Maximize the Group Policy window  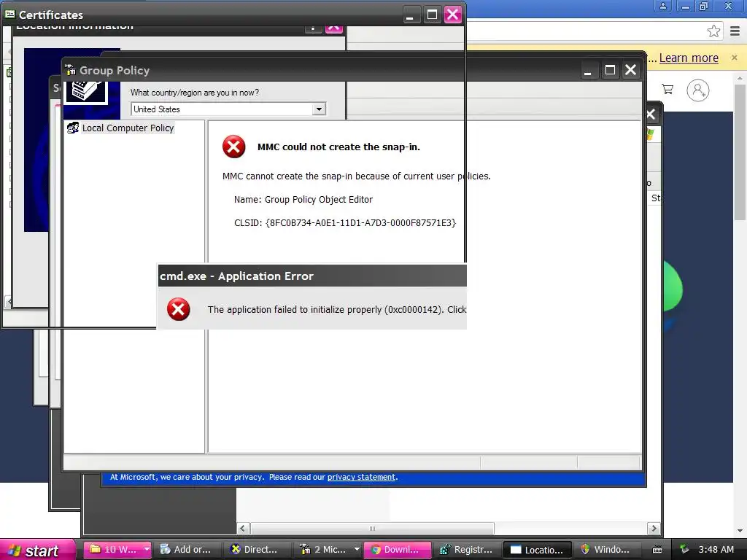[610, 71]
